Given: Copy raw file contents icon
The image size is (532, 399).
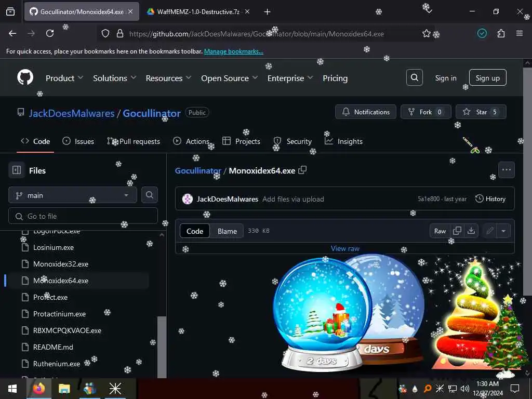Looking at the screenshot, I should pyautogui.click(x=457, y=231).
